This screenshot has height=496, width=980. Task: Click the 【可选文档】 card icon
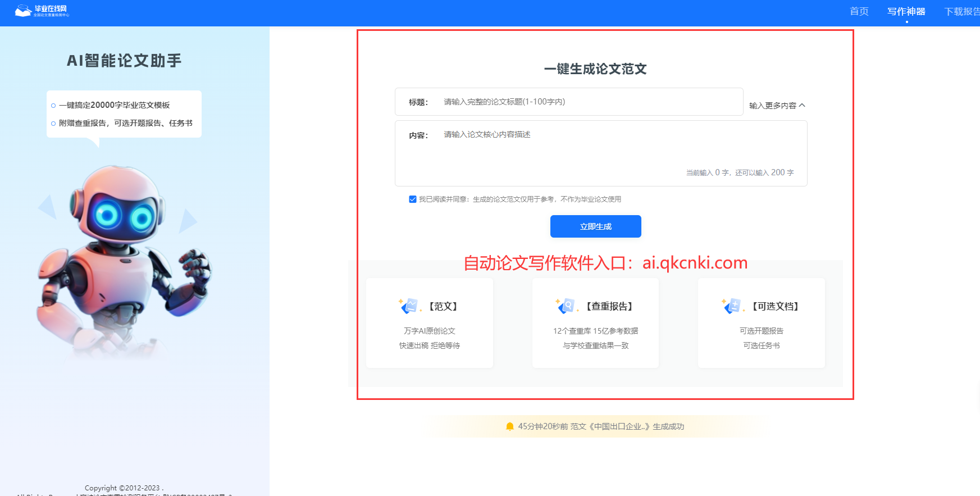732,306
